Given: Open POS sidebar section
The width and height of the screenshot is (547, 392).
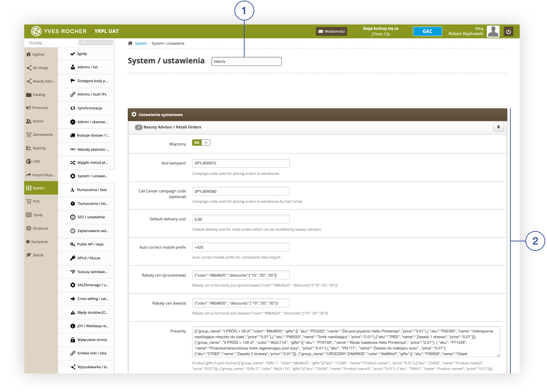Looking at the screenshot, I should click(41, 201).
